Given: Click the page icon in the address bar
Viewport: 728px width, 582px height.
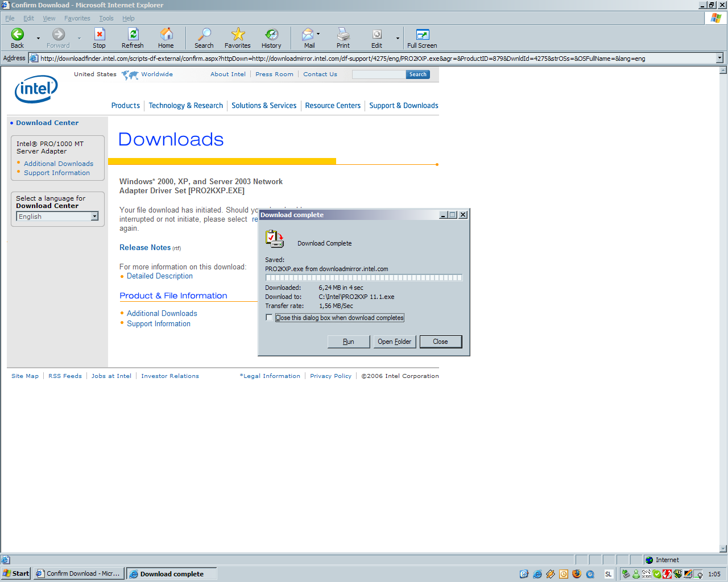Looking at the screenshot, I should pos(34,58).
